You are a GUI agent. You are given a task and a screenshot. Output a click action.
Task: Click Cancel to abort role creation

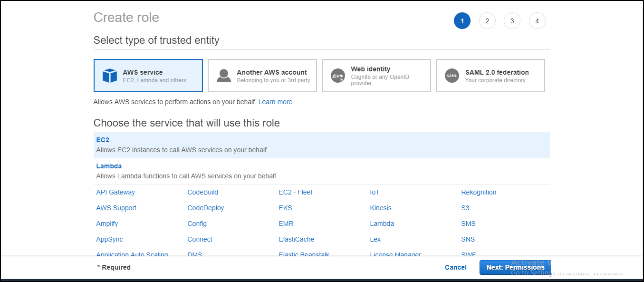click(x=456, y=267)
